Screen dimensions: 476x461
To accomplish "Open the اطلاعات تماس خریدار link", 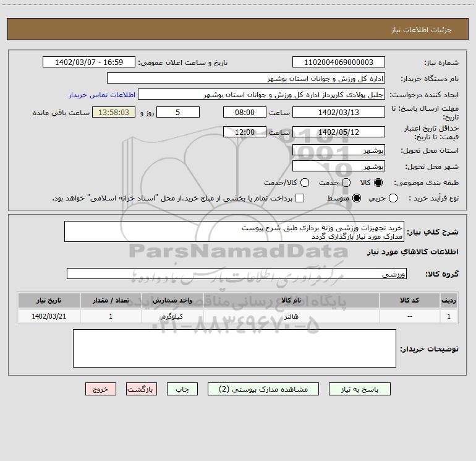I will [x=102, y=95].
